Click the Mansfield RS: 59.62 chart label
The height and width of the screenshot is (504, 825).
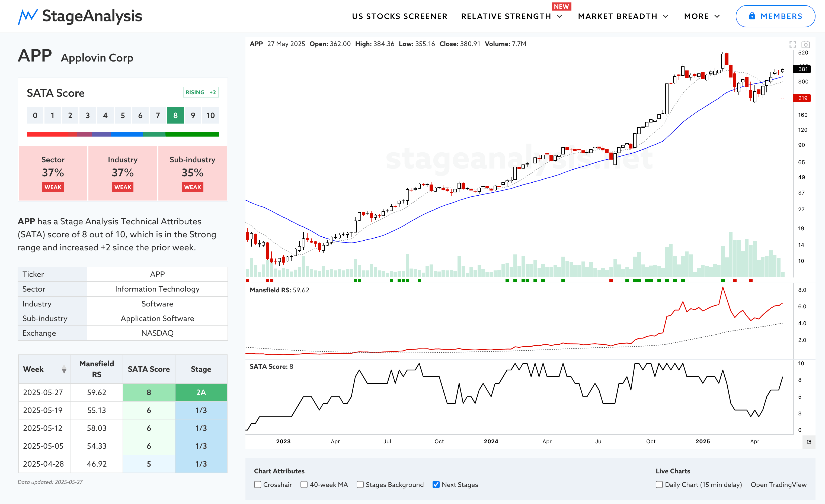point(279,290)
